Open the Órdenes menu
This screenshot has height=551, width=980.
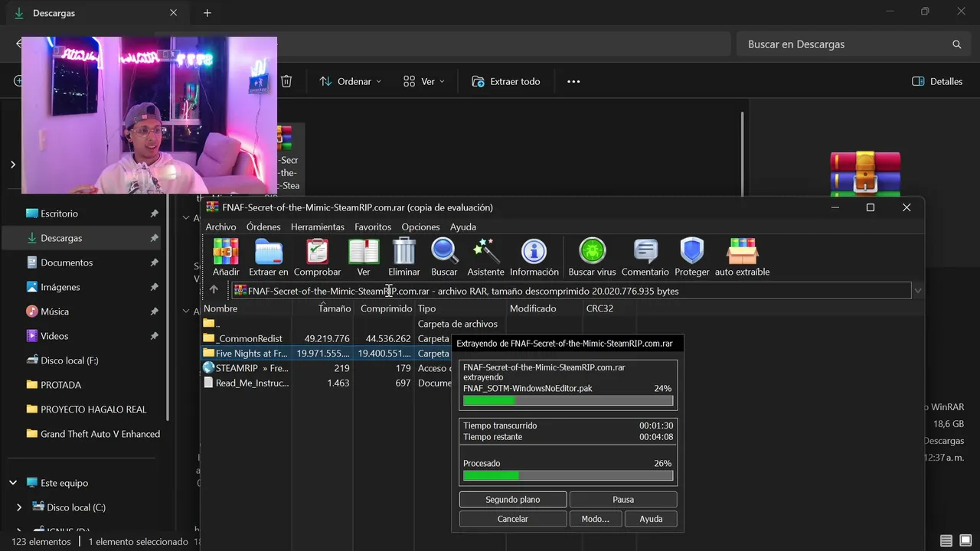click(x=263, y=227)
